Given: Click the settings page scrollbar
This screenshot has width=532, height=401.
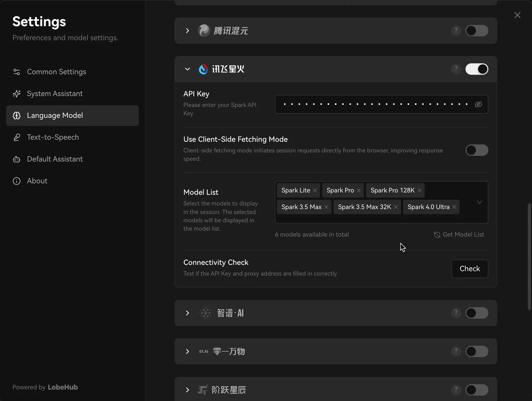Looking at the screenshot, I should [x=529, y=256].
